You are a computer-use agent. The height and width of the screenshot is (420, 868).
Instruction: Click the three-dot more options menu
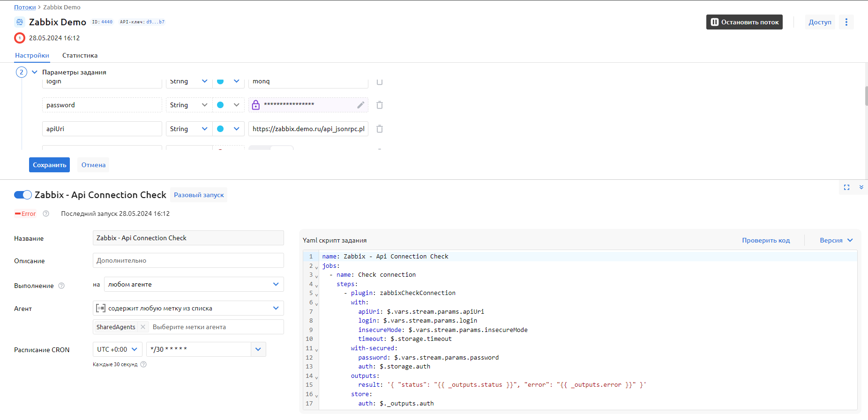[x=846, y=22]
